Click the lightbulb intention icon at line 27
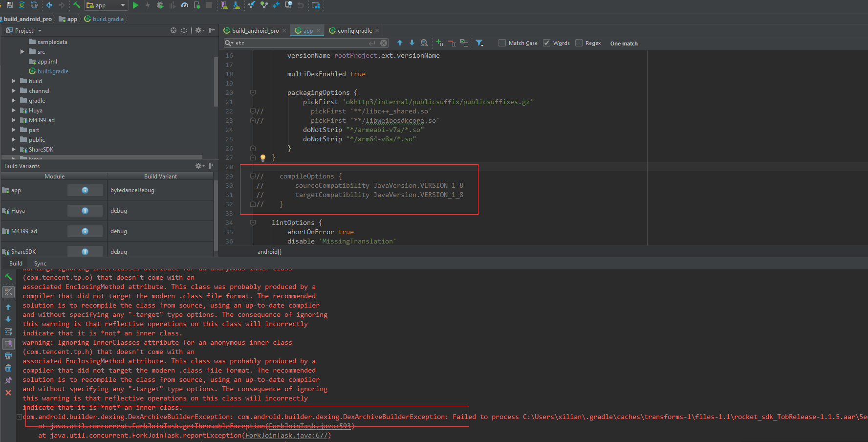The height and width of the screenshot is (442, 868). 263,157
